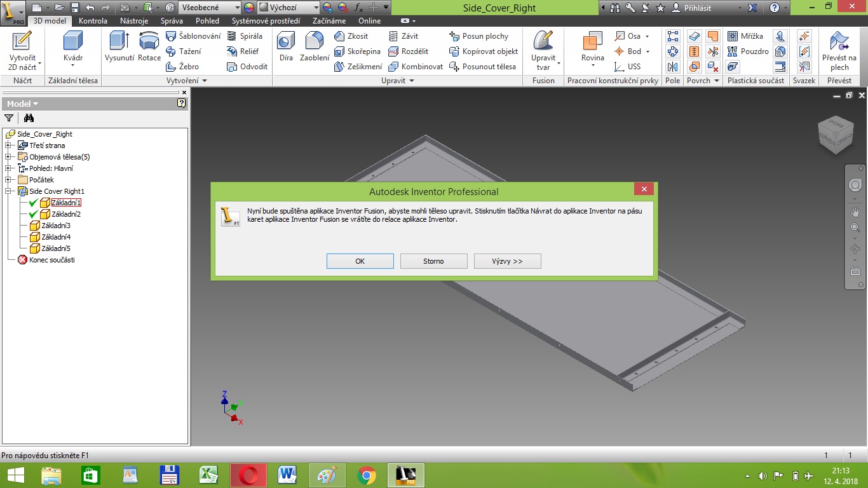Choose the Rozdělit split tool
The width and height of the screenshot is (868, 488).
click(x=409, y=51)
